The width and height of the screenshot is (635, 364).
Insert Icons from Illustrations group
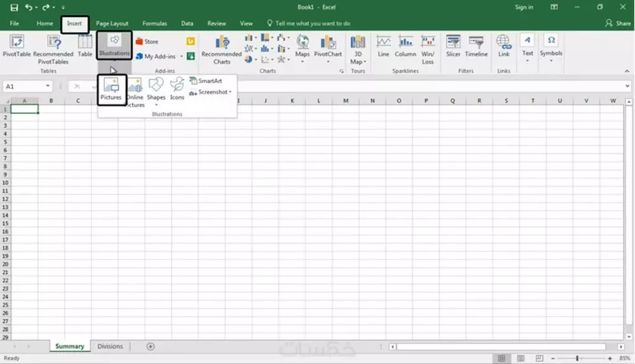coord(177,89)
